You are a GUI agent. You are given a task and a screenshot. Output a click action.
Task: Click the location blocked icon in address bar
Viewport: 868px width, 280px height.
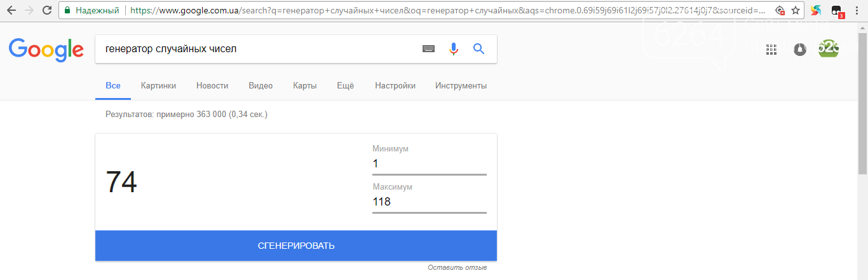(x=780, y=10)
